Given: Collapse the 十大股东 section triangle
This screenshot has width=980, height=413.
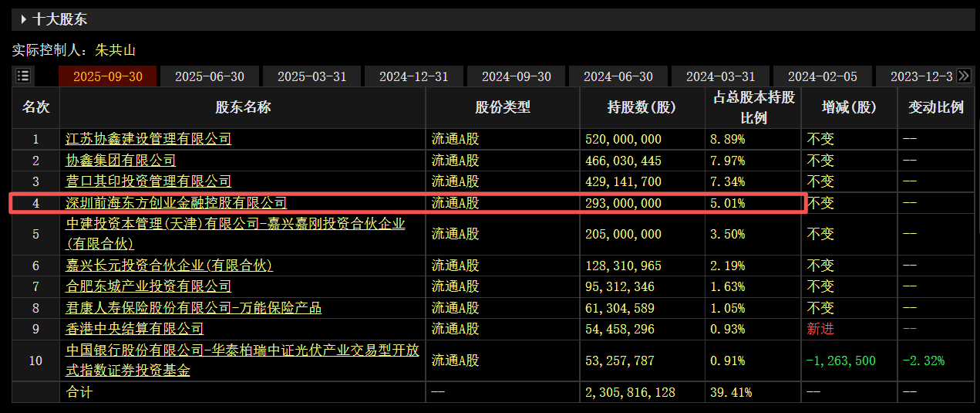Looking at the screenshot, I should tap(24, 19).
